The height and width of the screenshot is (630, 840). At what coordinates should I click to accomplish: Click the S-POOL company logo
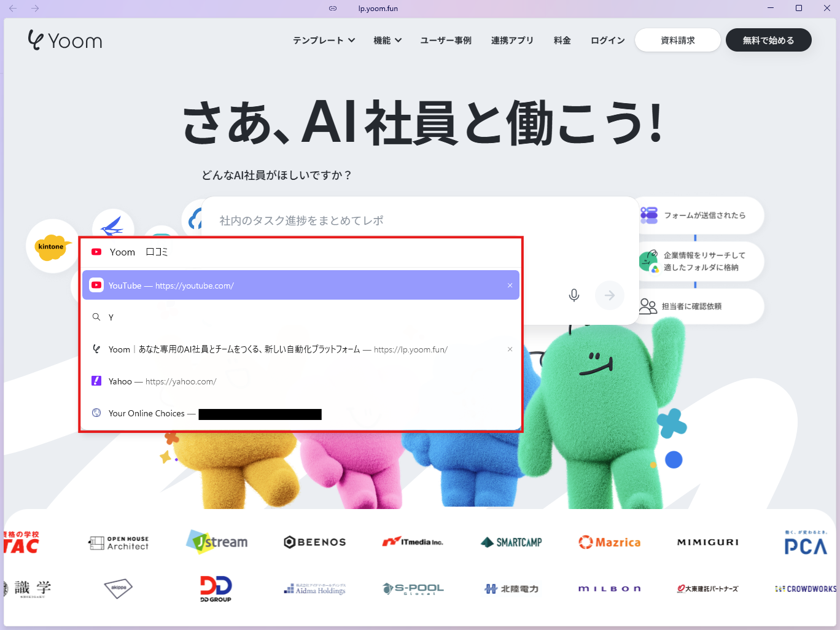tap(413, 589)
